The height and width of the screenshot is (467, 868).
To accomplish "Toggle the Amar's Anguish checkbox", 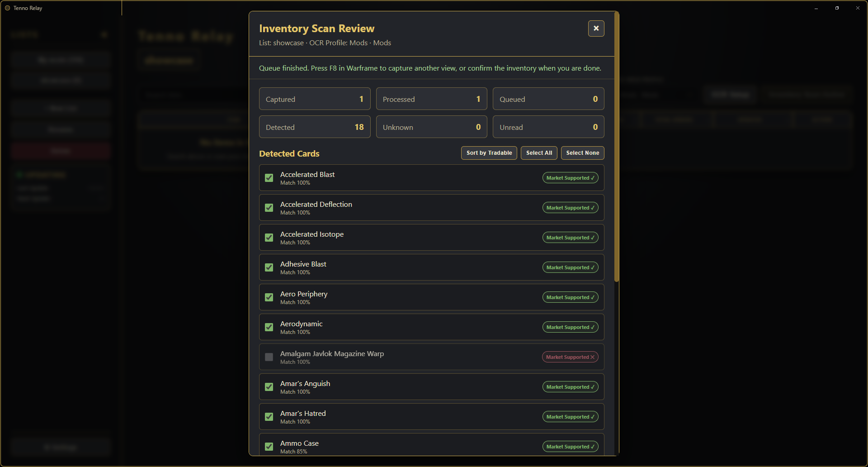I will [x=269, y=387].
